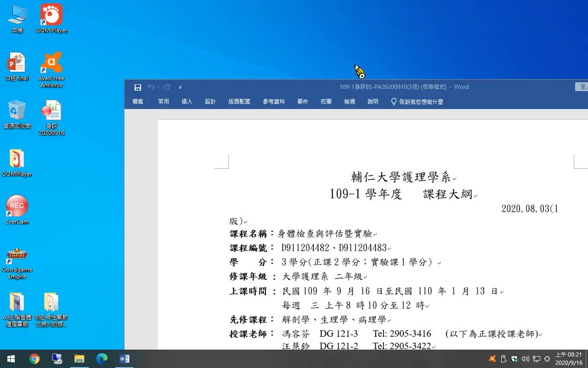
Task: Click the Undo icon in Word
Action: click(x=151, y=87)
